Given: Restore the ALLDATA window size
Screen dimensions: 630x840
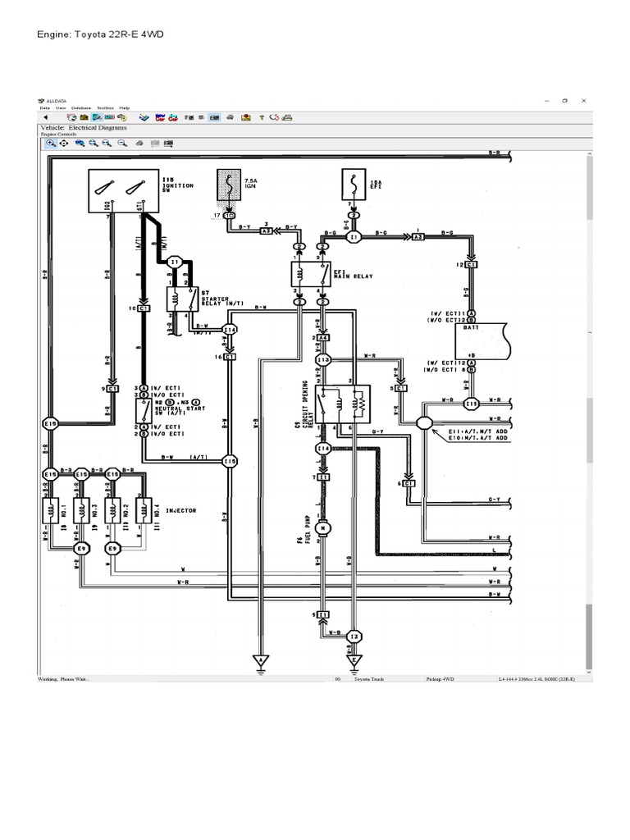Looking at the screenshot, I should tap(564, 101).
